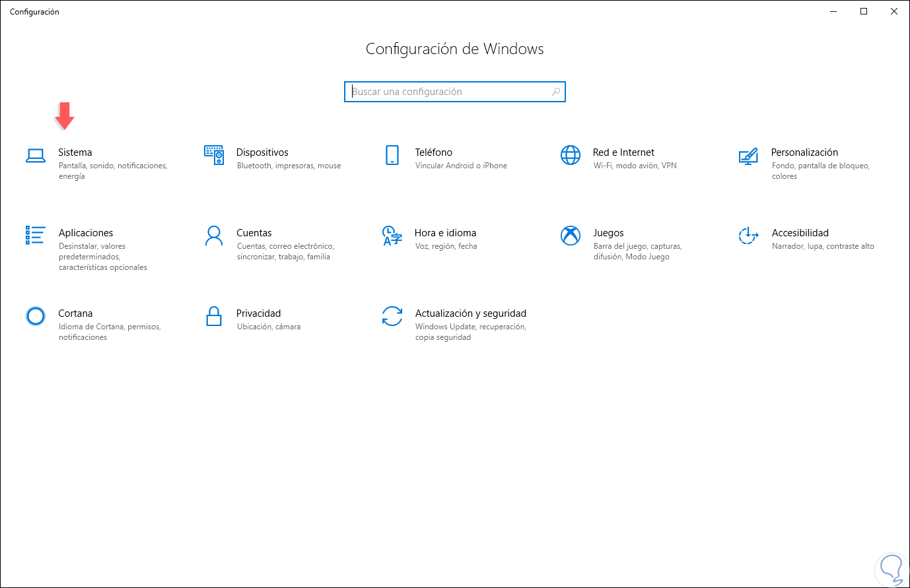Open the Personalización paintbrush icon
Screen dimensions: 910x588
click(x=748, y=156)
